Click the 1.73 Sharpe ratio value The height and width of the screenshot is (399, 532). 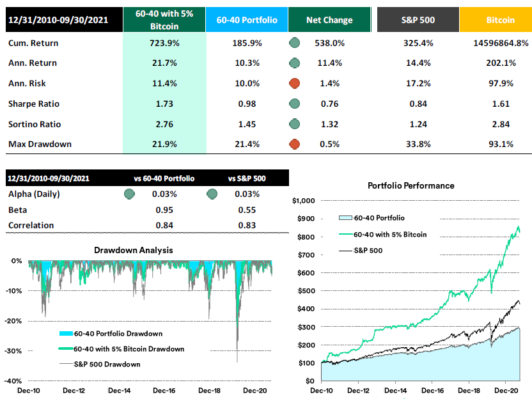pos(164,104)
